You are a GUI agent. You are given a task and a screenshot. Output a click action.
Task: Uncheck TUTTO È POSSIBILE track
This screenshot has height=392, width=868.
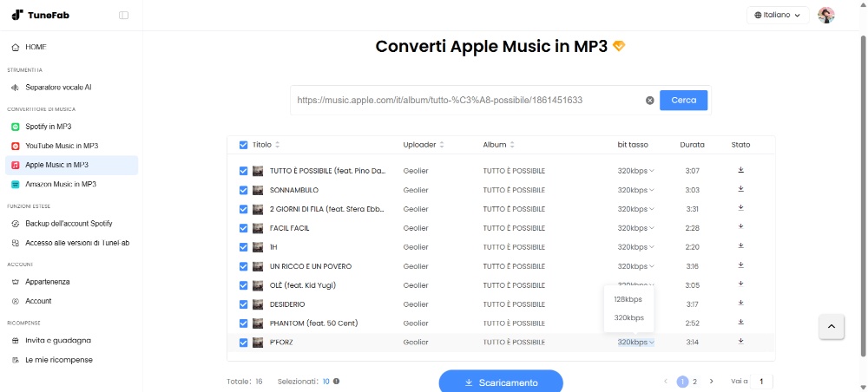(x=244, y=171)
